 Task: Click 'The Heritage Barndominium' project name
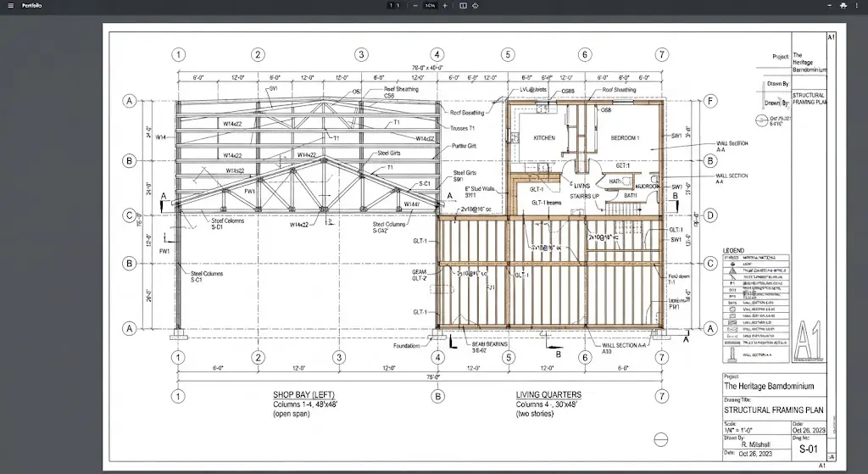pos(769,386)
